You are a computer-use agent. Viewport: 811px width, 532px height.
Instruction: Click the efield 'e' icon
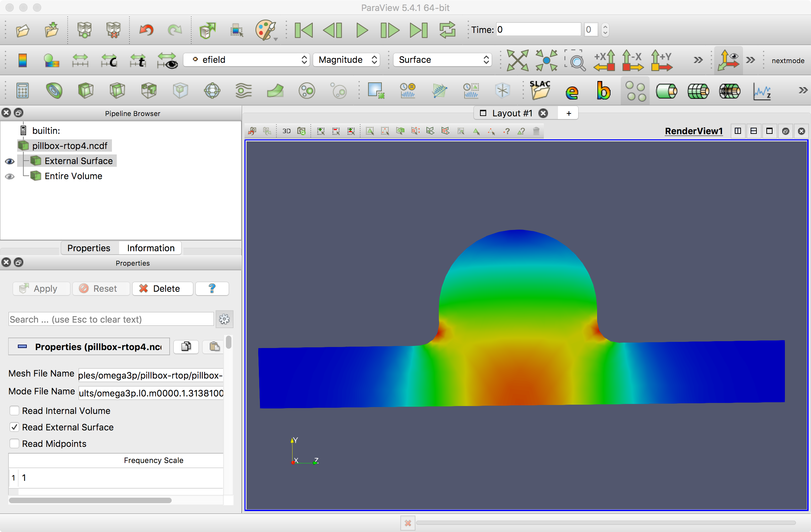coord(572,91)
